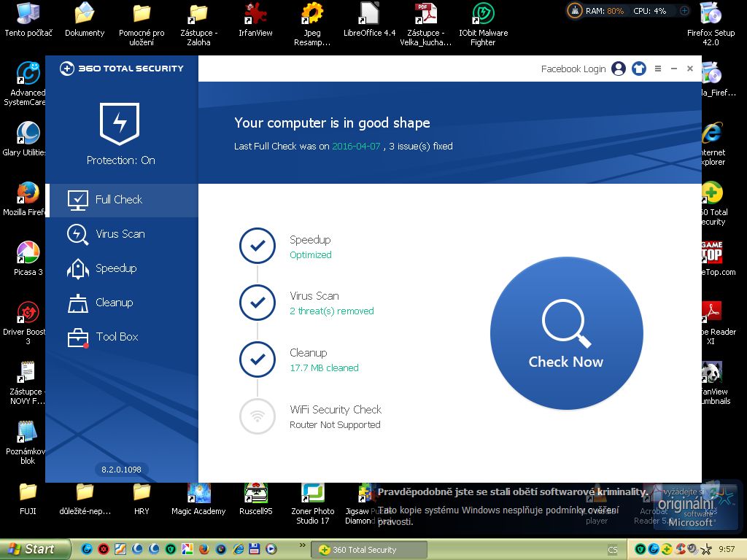Screen dimensions: 747x560
Task: Open LibreOffice 4.4 desktop shortcut
Action: (370, 19)
